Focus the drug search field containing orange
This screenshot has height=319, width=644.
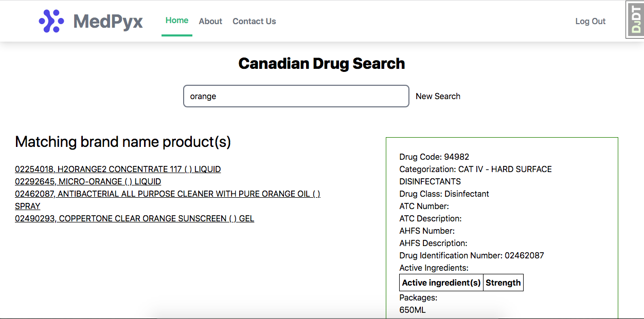(x=296, y=96)
